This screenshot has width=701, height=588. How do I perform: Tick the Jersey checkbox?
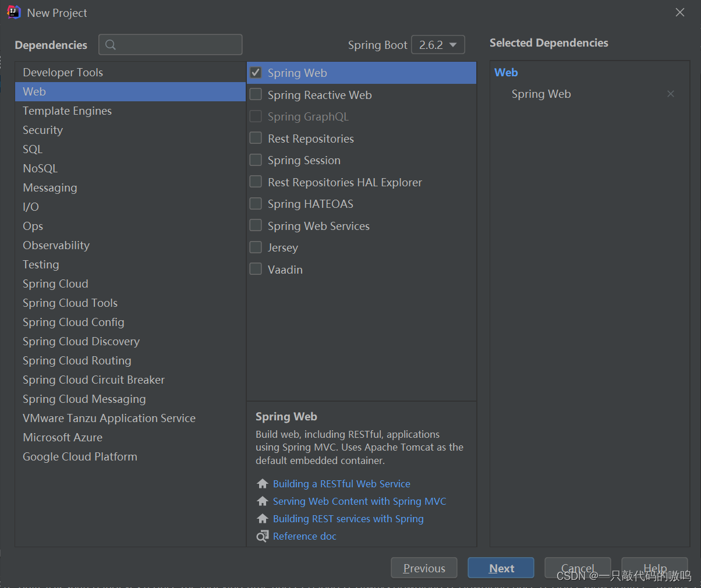256,247
